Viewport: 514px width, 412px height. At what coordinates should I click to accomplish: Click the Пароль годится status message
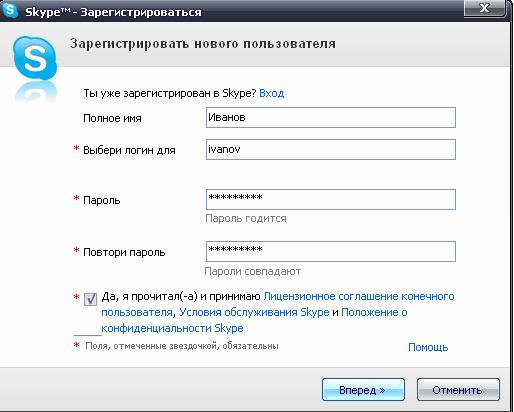(246, 218)
